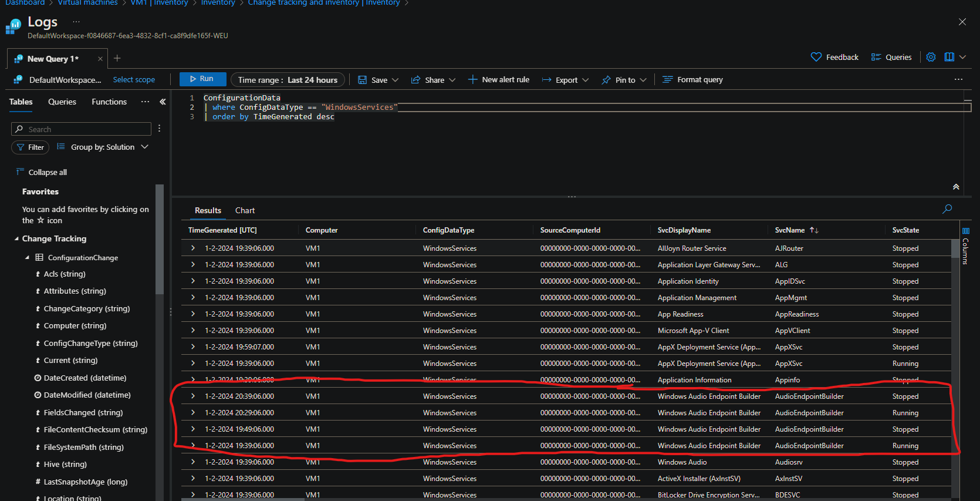Open the Pin to dropdown
Image resolution: width=980 pixels, height=501 pixels.
(624, 80)
